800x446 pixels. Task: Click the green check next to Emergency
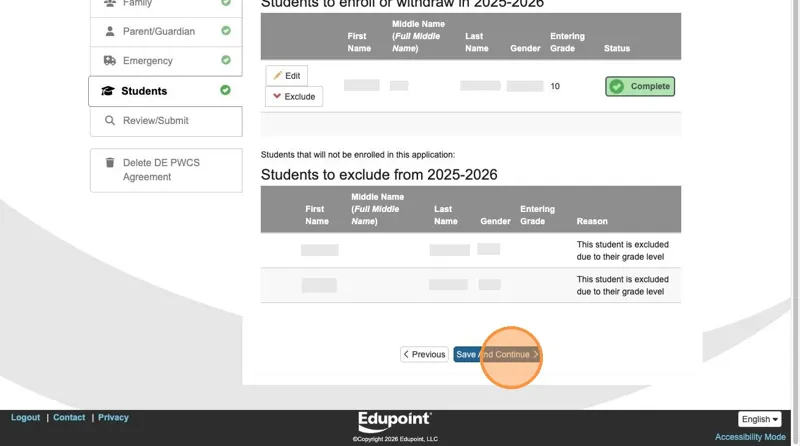point(226,60)
